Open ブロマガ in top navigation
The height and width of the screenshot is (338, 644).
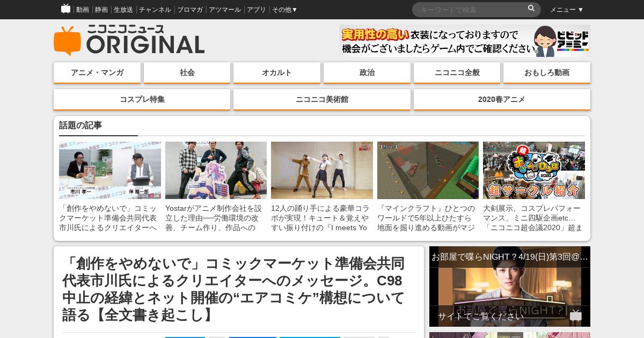(x=190, y=10)
